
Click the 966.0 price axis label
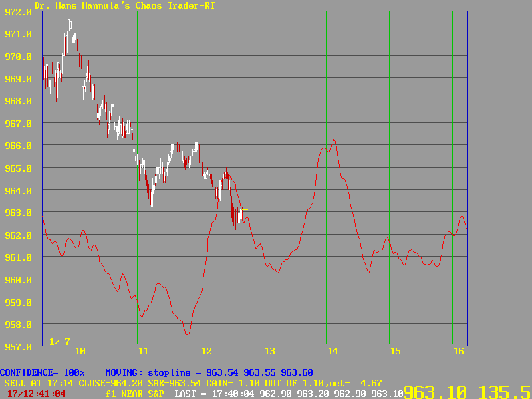point(18,146)
